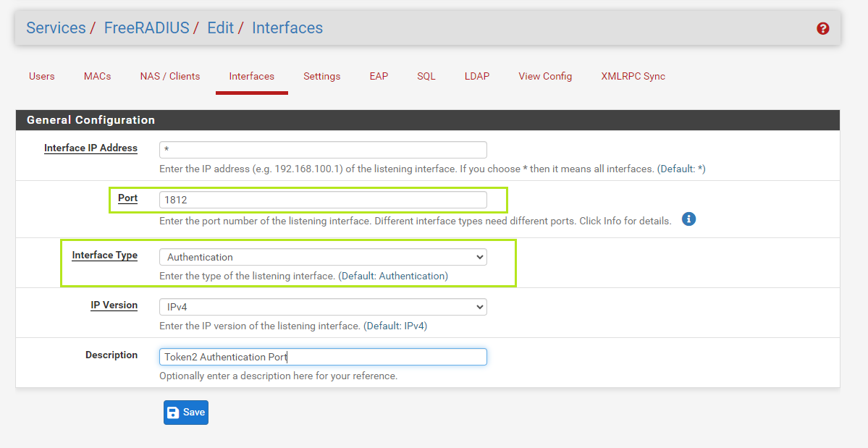Viewport: 868px width, 448px height.
Task: Expand the IP Version dropdown
Action: point(324,307)
